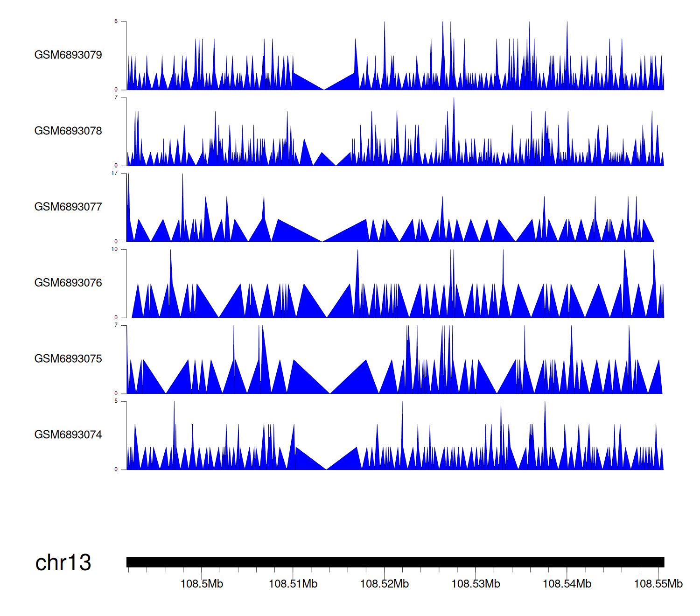Select the 108.53Mb axis tick label
700x616 pixels.
tap(476, 584)
